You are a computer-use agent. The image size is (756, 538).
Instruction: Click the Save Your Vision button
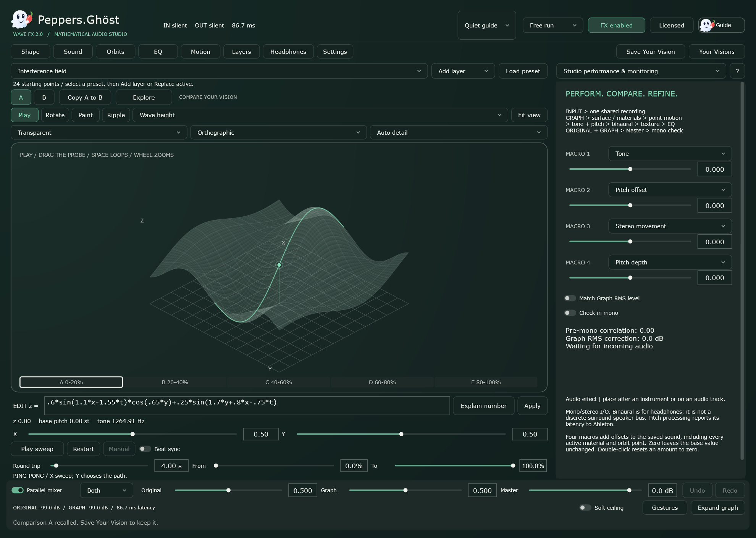pyautogui.click(x=651, y=52)
